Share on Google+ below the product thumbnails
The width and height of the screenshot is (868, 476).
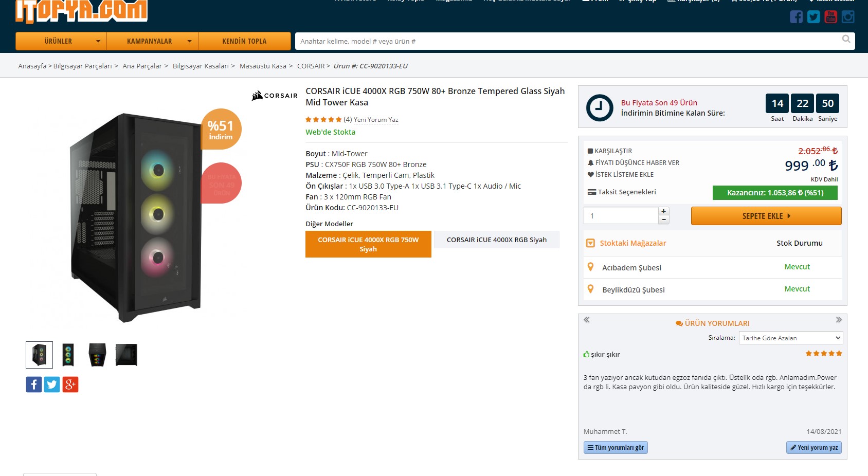(x=70, y=385)
